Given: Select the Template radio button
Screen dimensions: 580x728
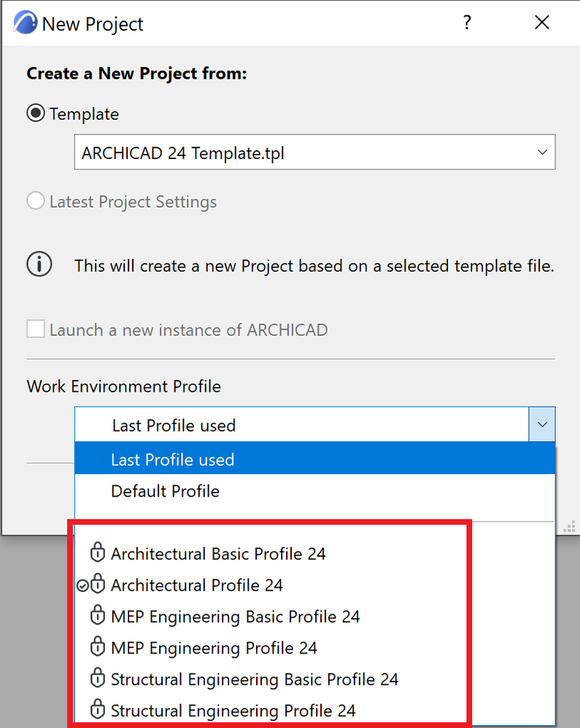Looking at the screenshot, I should [x=36, y=115].
